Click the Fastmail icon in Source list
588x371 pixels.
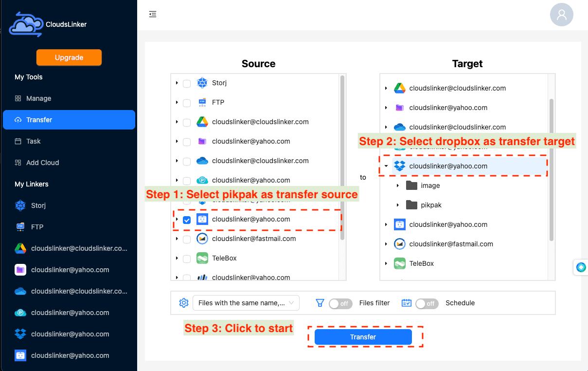[x=202, y=239]
